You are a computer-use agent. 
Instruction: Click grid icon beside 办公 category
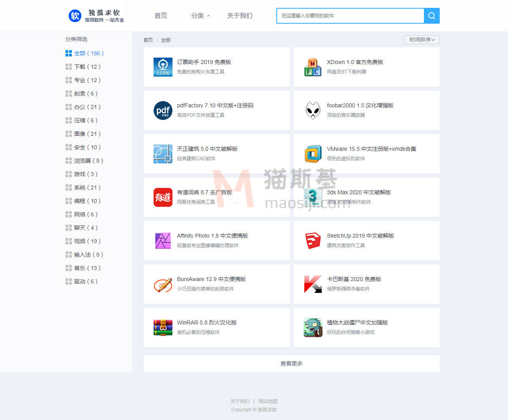[69, 107]
